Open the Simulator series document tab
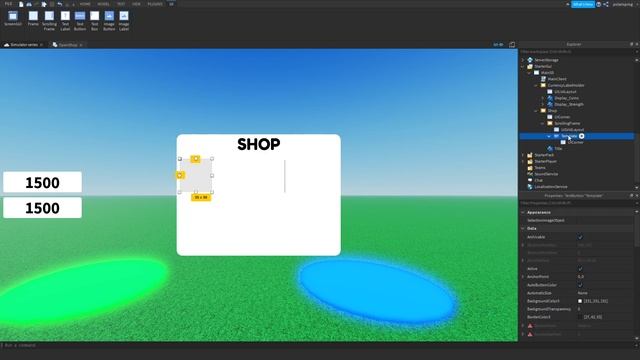The image size is (640, 360). click(24, 44)
